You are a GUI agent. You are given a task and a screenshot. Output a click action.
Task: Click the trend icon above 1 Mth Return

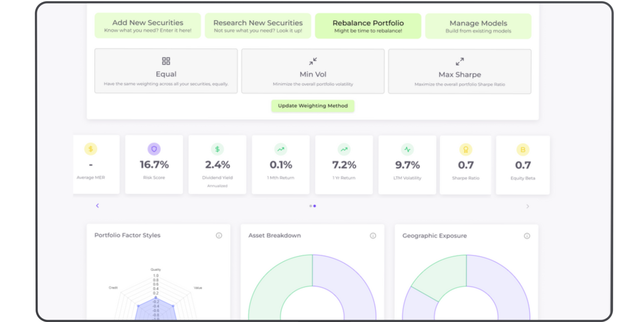280,149
